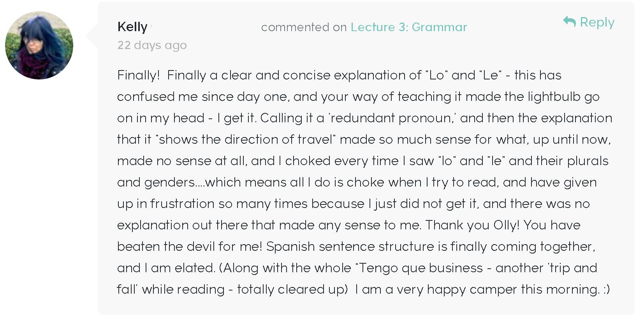Click the quoted word "Lo" in the first line

point(436,75)
